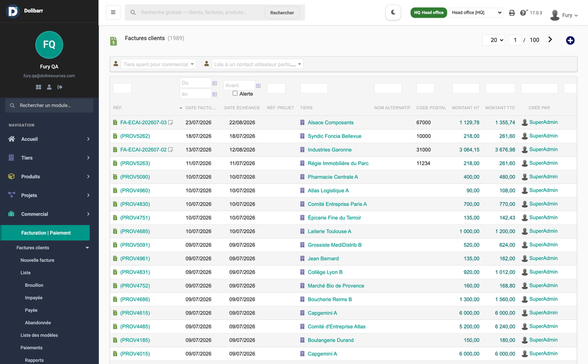Open the rows-per-page dropdown showing 20
This screenshot has height=364, width=588.
[493, 40]
